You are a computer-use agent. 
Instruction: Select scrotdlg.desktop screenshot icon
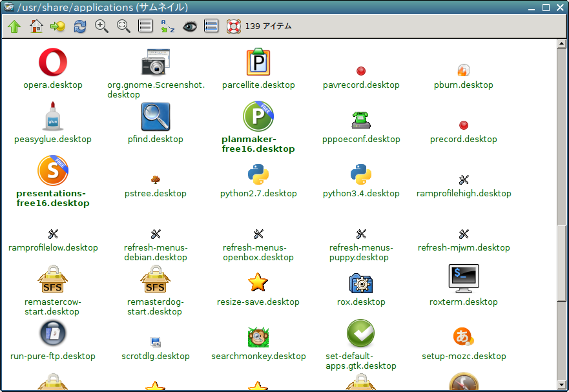tap(156, 342)
